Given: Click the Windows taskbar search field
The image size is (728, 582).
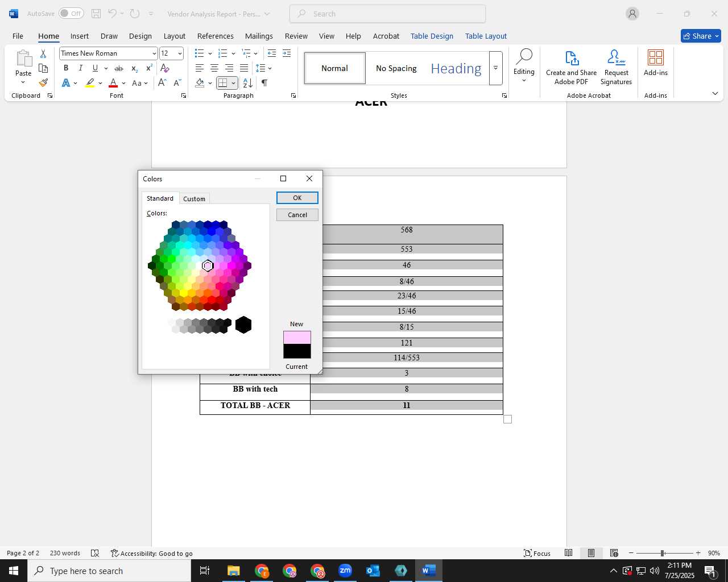Looking at the screenshot, I should (109, 571).
